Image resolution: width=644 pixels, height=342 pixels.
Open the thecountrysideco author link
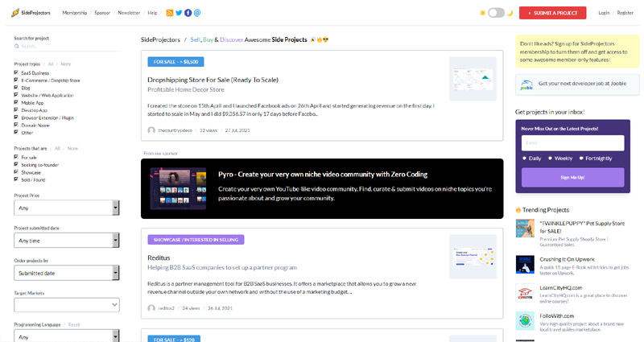175,130
